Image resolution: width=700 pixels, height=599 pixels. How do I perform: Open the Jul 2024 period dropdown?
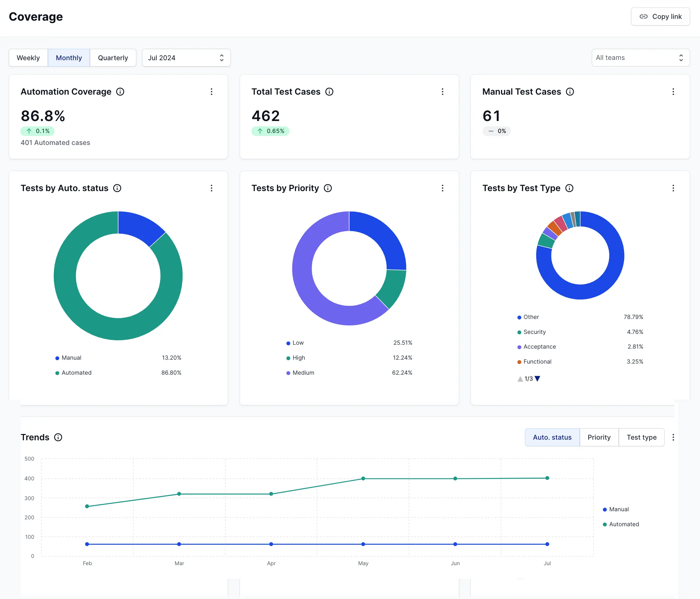pyautogui.click(x=186, y=58)
